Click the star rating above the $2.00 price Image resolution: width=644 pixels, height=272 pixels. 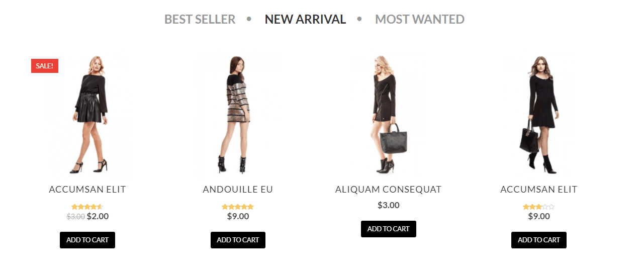(87, 207)
